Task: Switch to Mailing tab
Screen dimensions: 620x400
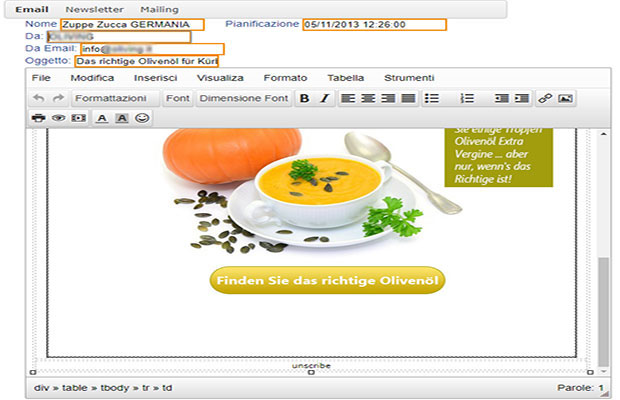Action: coord(159,9)
